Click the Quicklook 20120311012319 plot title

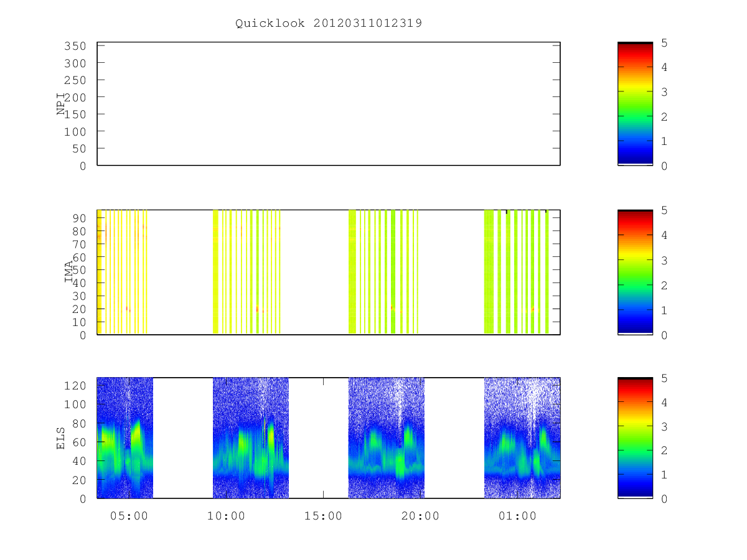(x=329, y=24)
